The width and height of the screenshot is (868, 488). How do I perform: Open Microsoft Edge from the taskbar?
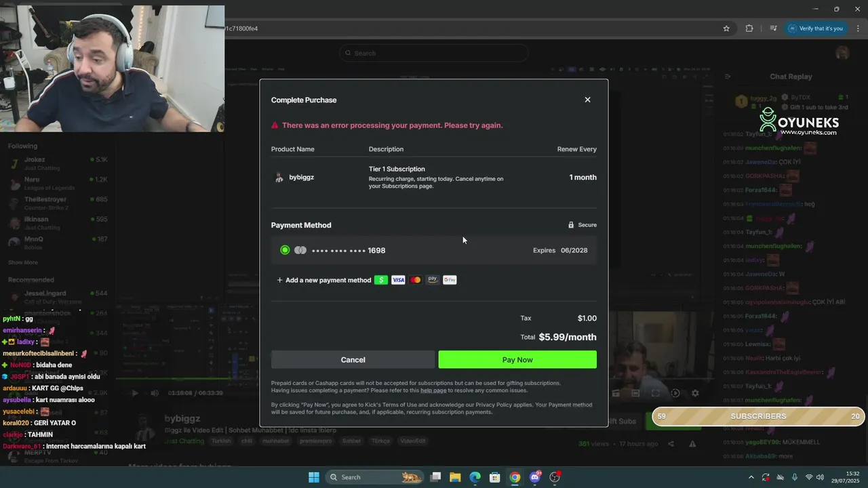pos(475,477)
